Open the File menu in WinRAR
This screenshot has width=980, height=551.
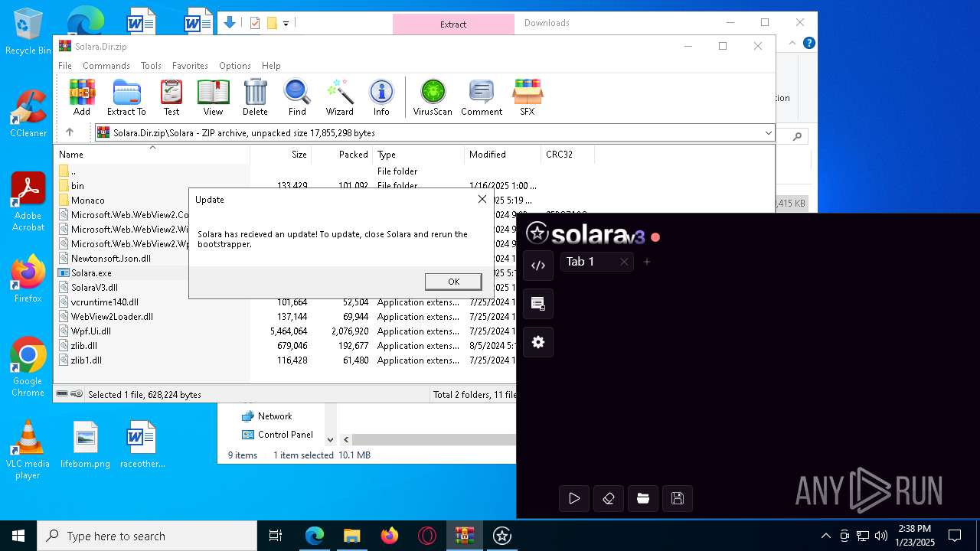pos(65,66)
